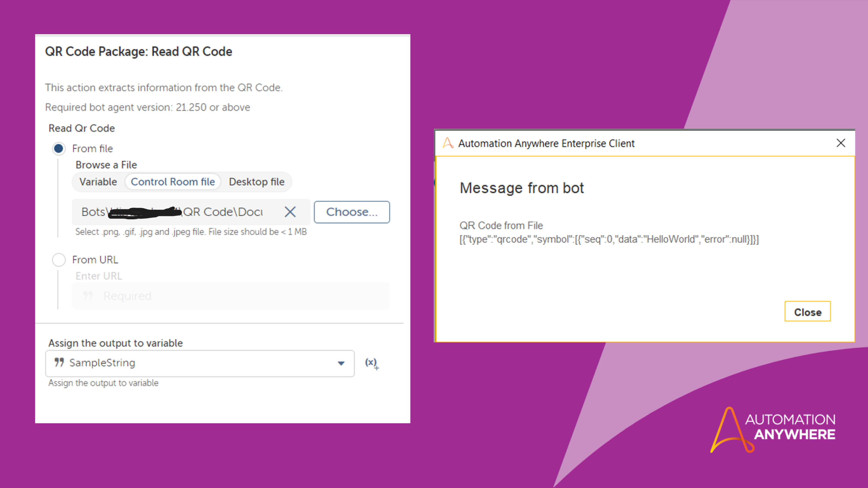Click the Choose... file button
The image size is (868, 488).
click(x=352, y=212)
